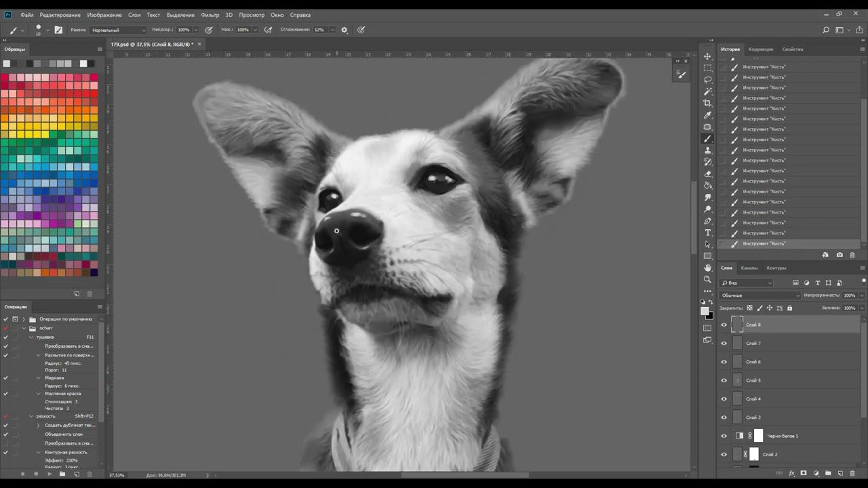Select the Pen tool

click(x=708, y=221)
